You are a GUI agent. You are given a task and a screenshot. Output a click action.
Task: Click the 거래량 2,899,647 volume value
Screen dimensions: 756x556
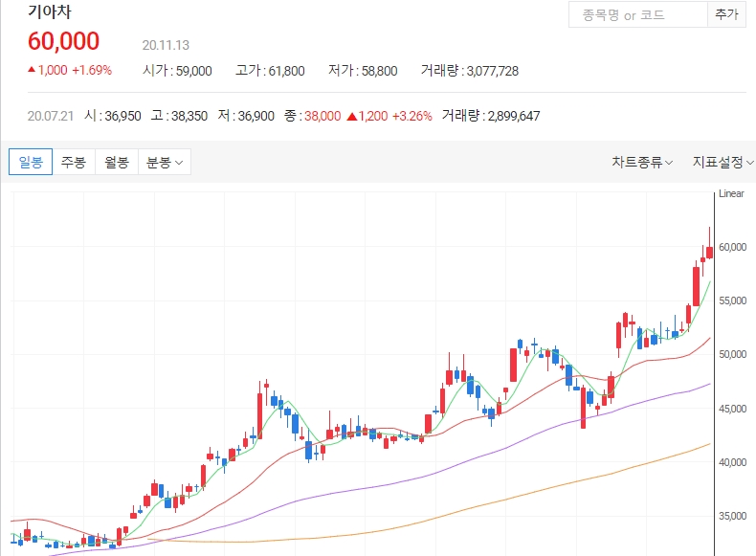click(x=491, y=116)
